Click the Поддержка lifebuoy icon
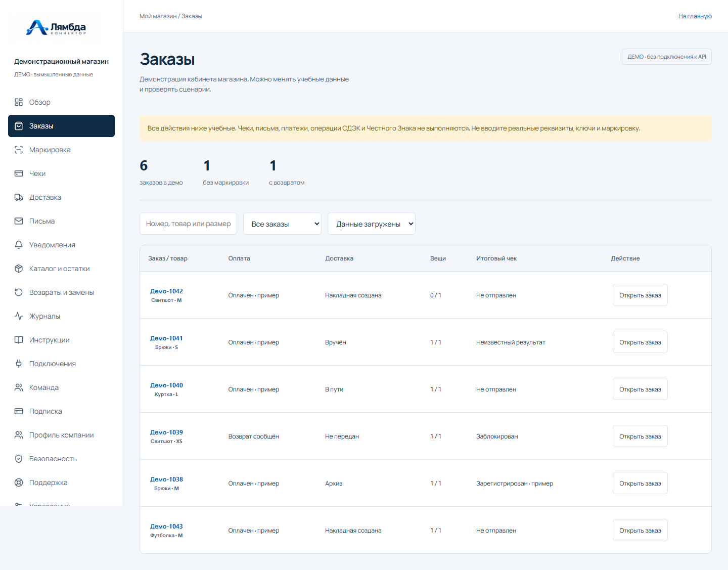Screen dimensions: 728x570 [x=19, y=483]
